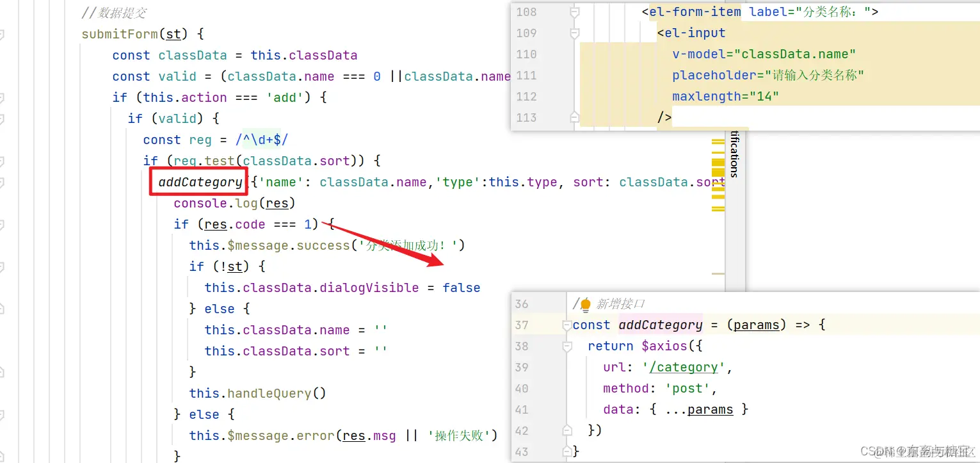Open the vertical Notifications tool tab

(734, 154)
